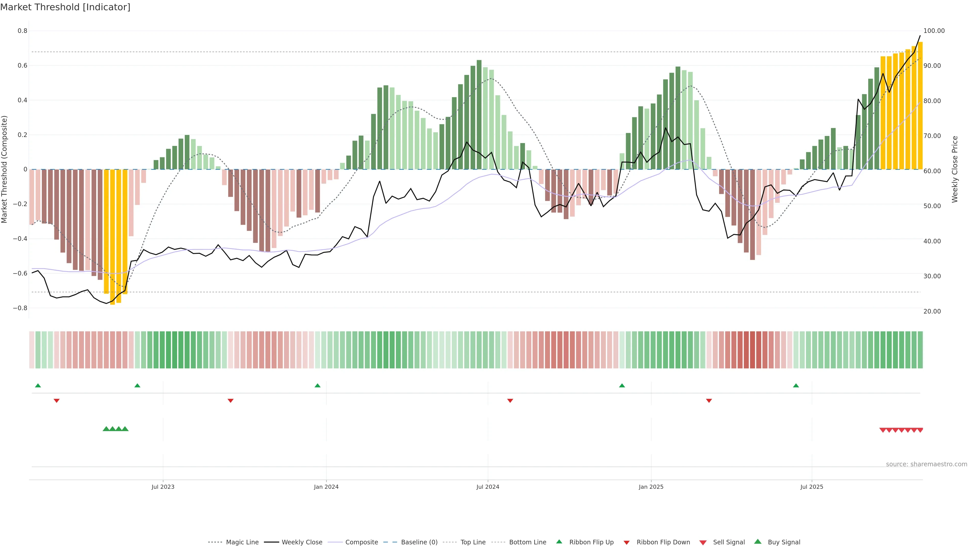
Task: Click Ribbon Flip Up marker just before Jul 2025
Action: pyautogui.click(x=796, y=386)
